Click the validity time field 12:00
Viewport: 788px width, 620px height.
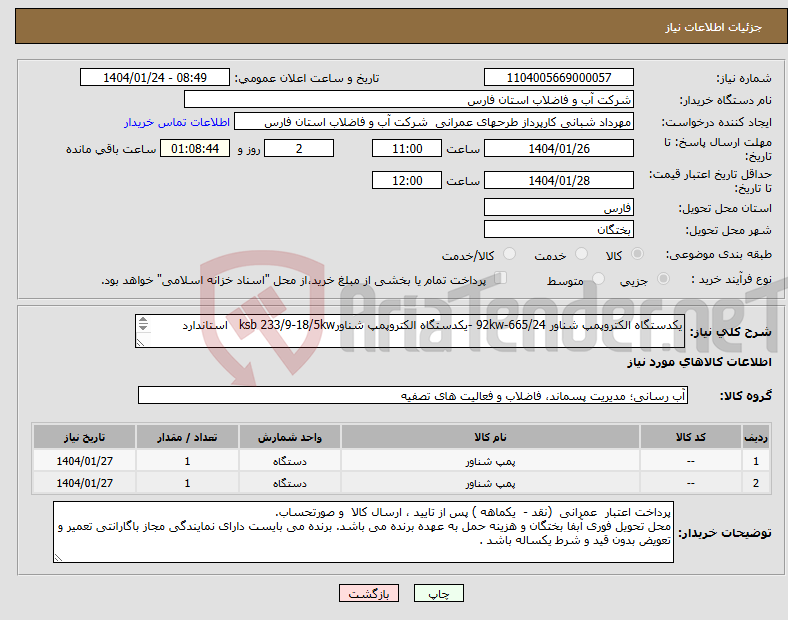click(x=407, y=180)
